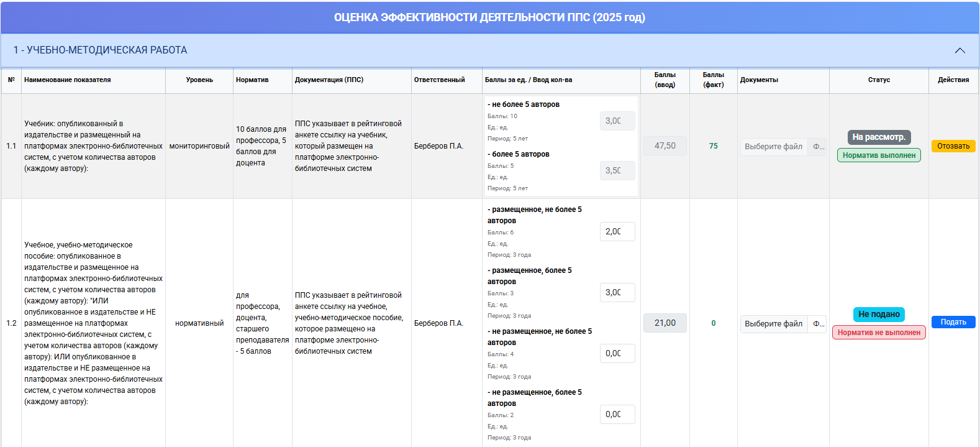Click the Баллы (факт) column header
This screenshot has height=447, width=980.
(714, 80)
